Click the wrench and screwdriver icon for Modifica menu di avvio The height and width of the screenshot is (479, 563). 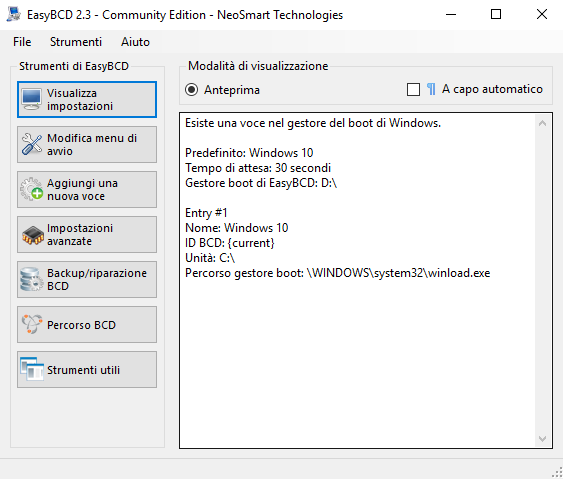(x=32, y=144)
